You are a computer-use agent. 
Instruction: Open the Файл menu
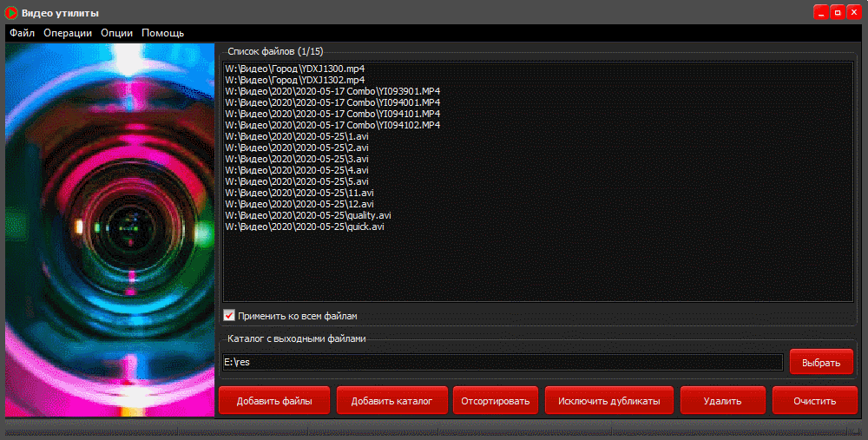[23, 33]
